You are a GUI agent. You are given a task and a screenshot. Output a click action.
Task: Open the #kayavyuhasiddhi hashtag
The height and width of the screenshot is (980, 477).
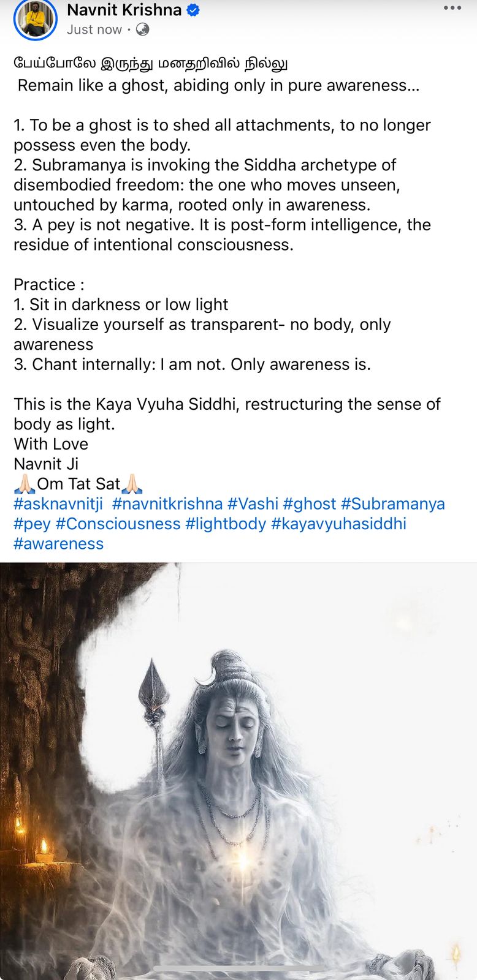(x=338, y=524)
